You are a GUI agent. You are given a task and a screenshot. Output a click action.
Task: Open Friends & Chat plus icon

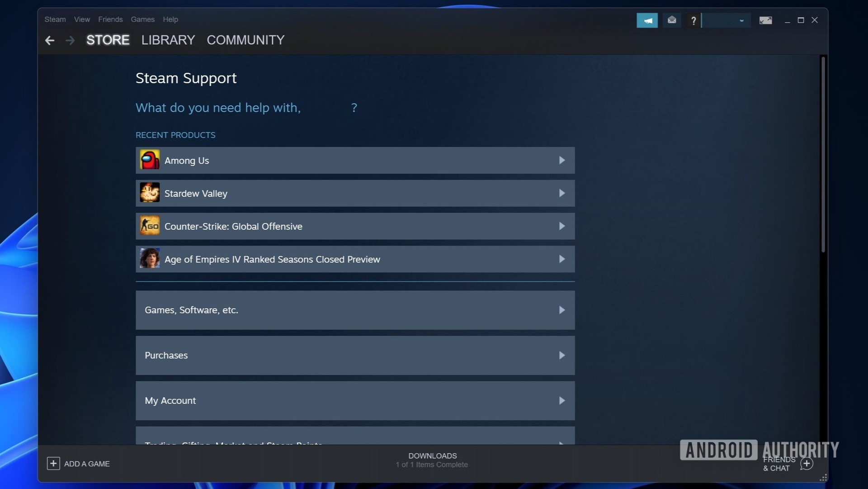click(807, 463)
